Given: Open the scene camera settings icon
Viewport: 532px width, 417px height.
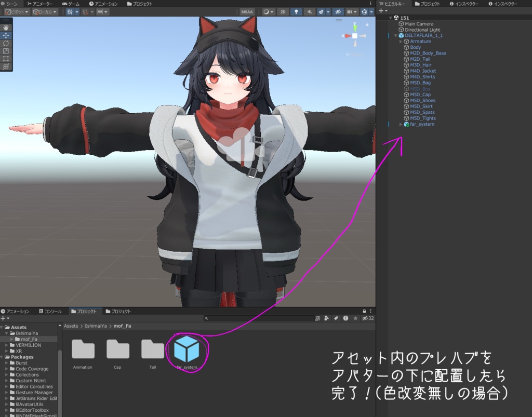Looking at the screenshot, I should click(x=350, y=11).
